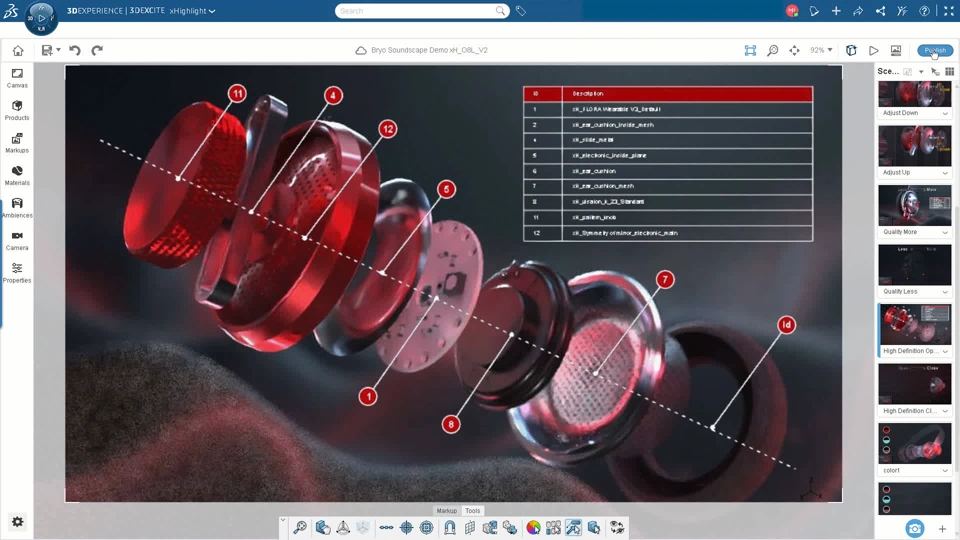This screenshot has height=540, width=960.
Task: Click the color wheel tool in bottom toolbar
Action: pyautogui.click(x=533, y=527)
